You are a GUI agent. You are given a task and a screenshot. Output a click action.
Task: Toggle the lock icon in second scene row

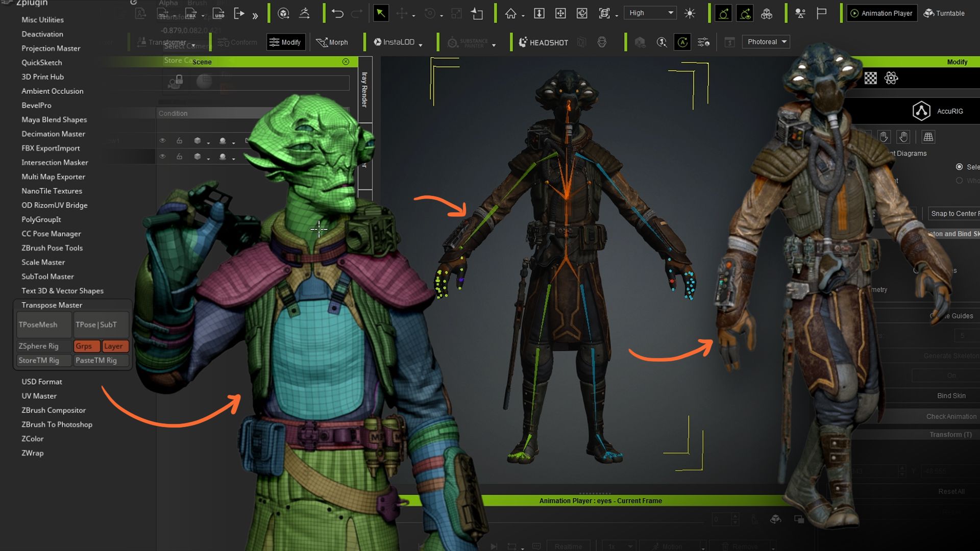click(x=179, y=157)
